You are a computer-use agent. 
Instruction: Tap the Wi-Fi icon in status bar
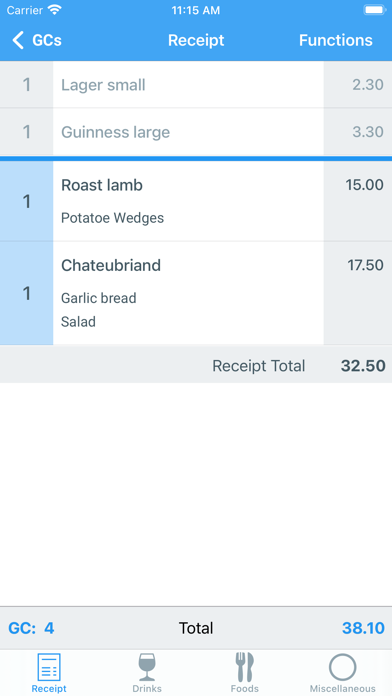(x=54, y=10)
